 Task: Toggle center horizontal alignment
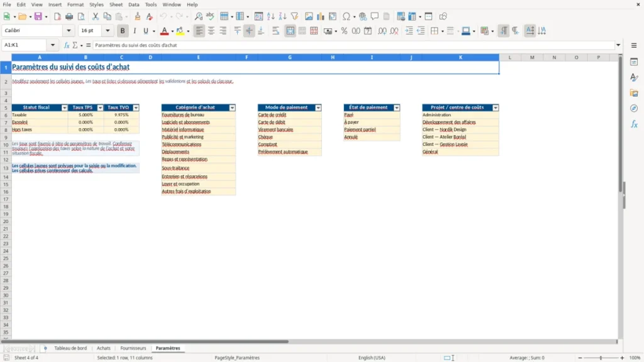tap(211, 31)
